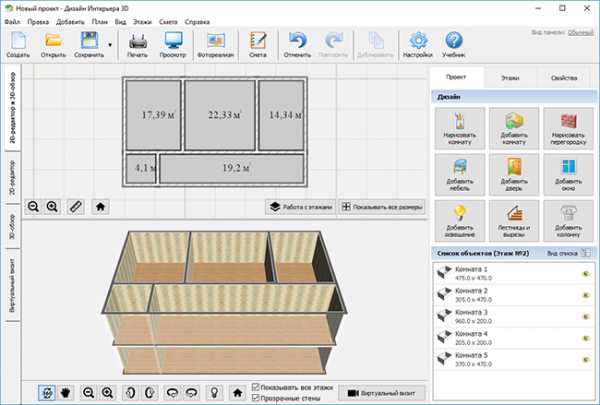
Task: Open the Смета menu
Action: [x=168, y=22]
